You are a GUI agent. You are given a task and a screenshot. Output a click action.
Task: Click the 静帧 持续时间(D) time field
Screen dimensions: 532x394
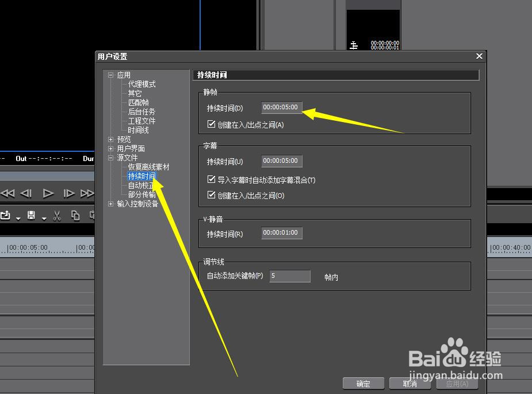tap(282, 108)
